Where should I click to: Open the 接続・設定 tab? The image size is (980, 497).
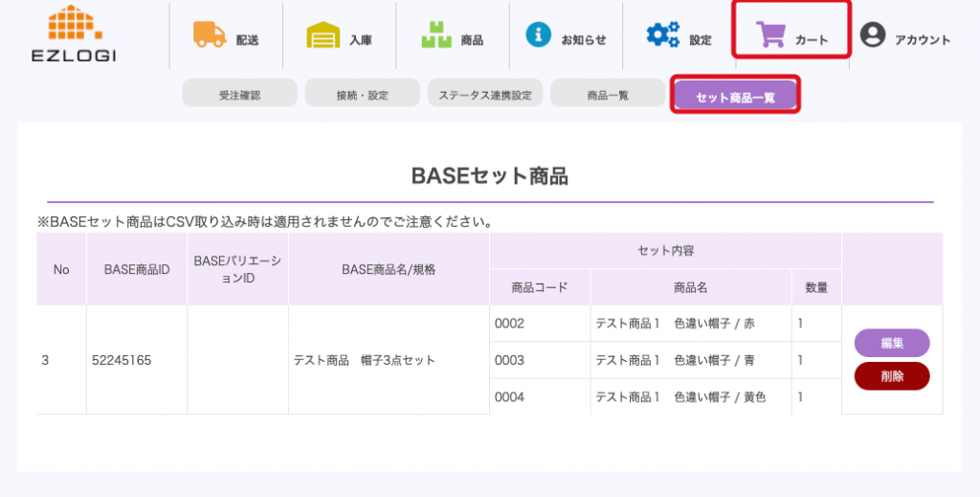(x=362, y=95)
